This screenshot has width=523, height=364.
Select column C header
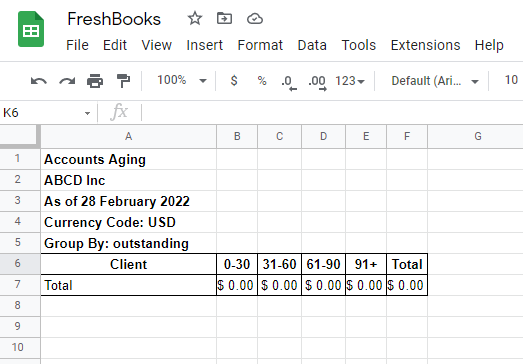point(280,136)
